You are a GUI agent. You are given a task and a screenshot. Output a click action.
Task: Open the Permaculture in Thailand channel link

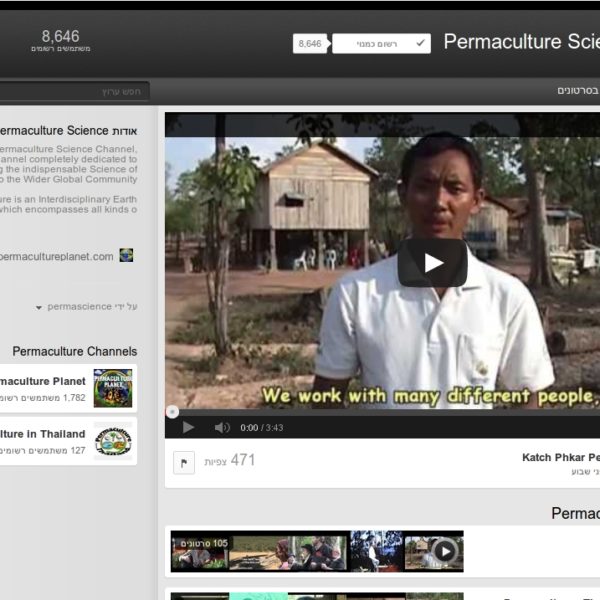coord(43,434)
